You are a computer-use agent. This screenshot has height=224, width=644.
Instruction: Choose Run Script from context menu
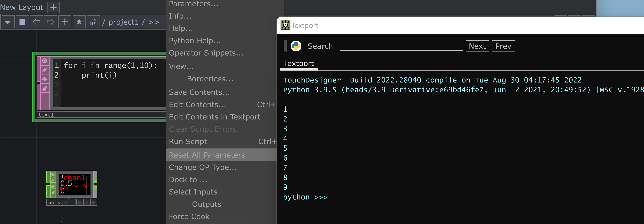tap(188, 141)
